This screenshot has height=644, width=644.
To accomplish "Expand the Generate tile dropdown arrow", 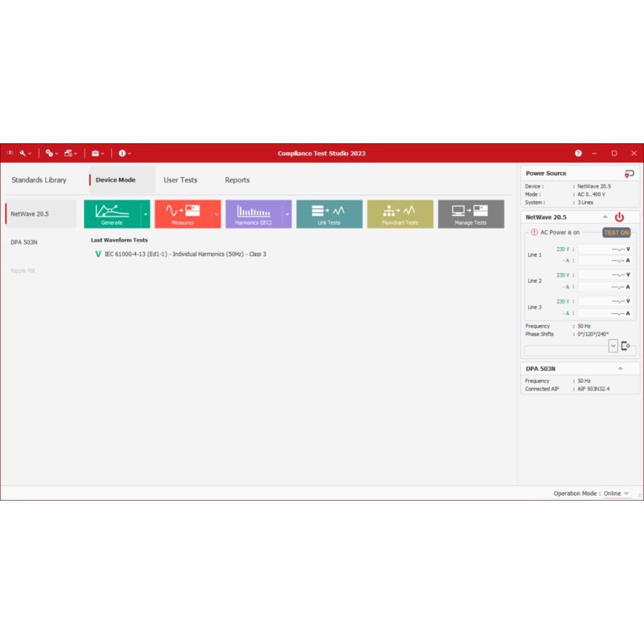I will click(x=146, y=213).
